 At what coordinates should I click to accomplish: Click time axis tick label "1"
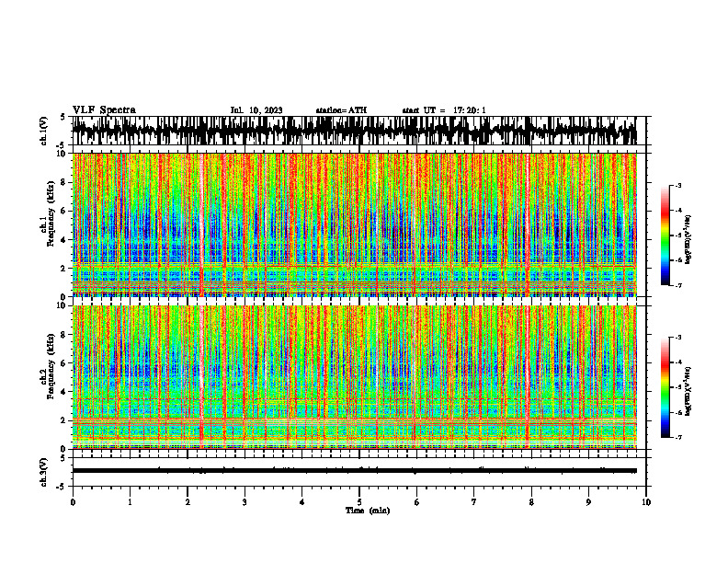[130, 502]
